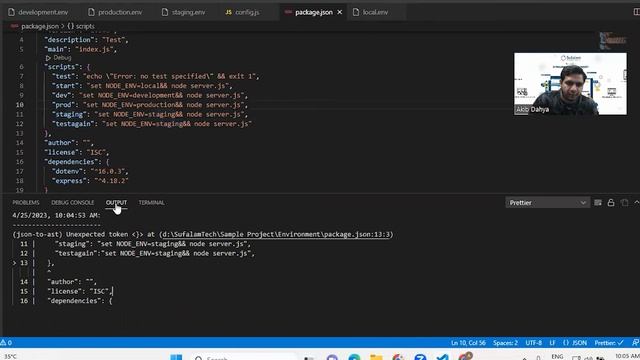Click the editor minimap preview
Viewport: 640px width, 360px height.
click(612, 41)
